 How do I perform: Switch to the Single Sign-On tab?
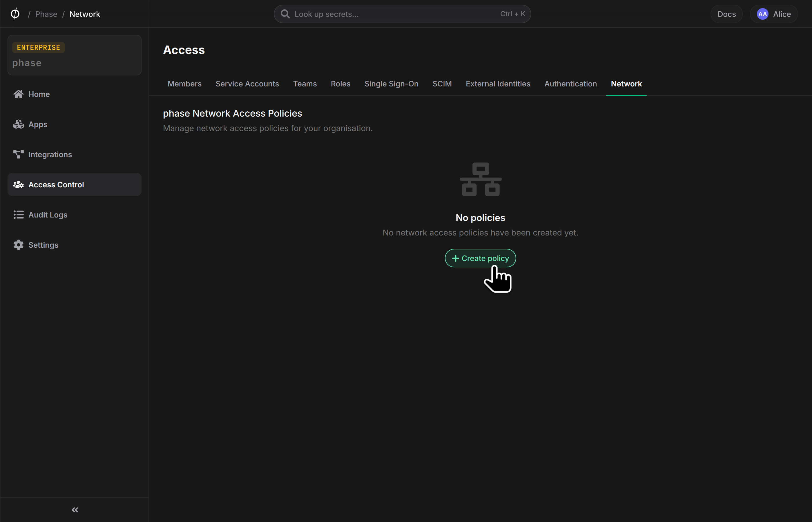click(391, 84)
